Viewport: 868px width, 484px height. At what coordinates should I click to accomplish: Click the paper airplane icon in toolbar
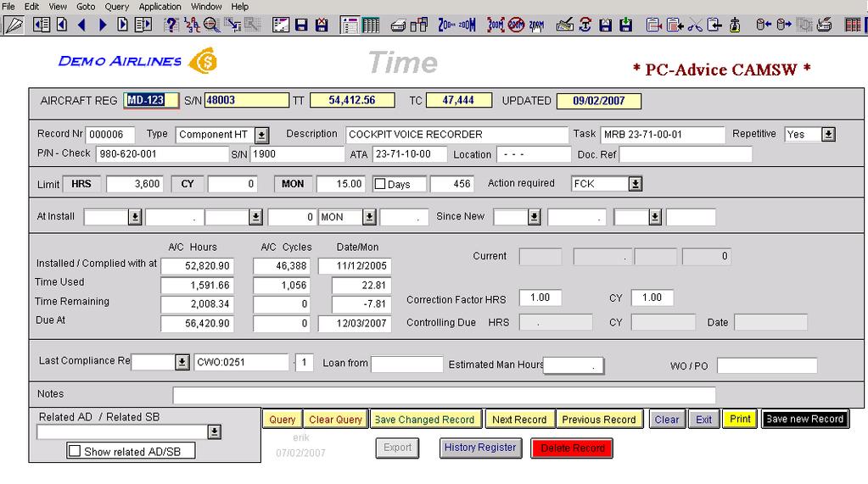14,25
